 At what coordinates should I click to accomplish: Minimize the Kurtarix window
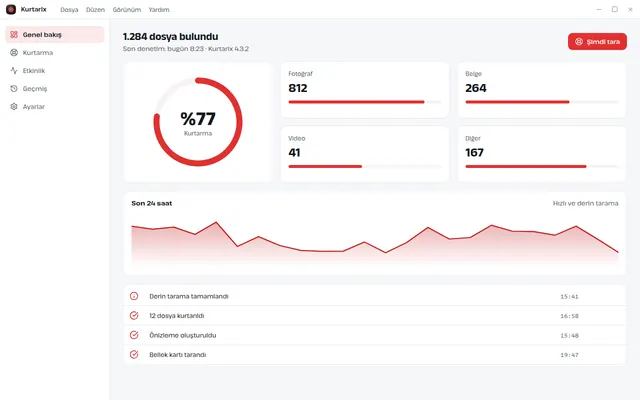tap(599, 9)
